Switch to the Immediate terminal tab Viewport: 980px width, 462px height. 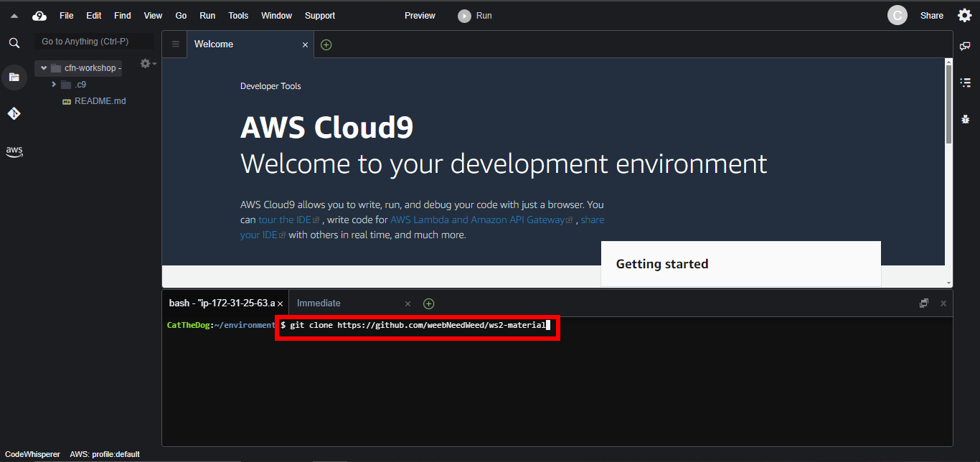click(x=319, y=303)
